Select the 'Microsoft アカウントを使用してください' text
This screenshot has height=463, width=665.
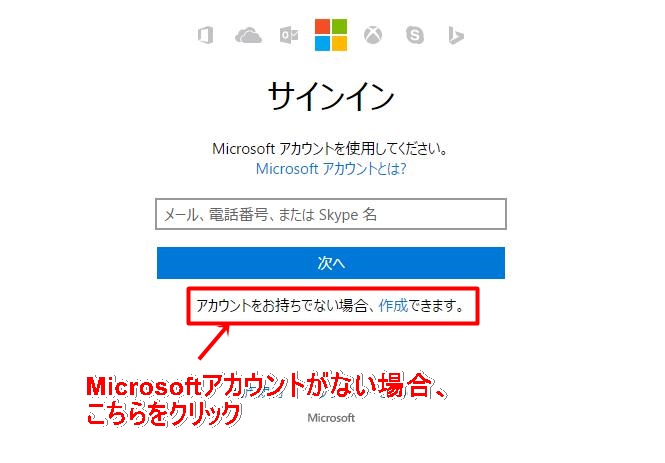(x=330, y=148)
